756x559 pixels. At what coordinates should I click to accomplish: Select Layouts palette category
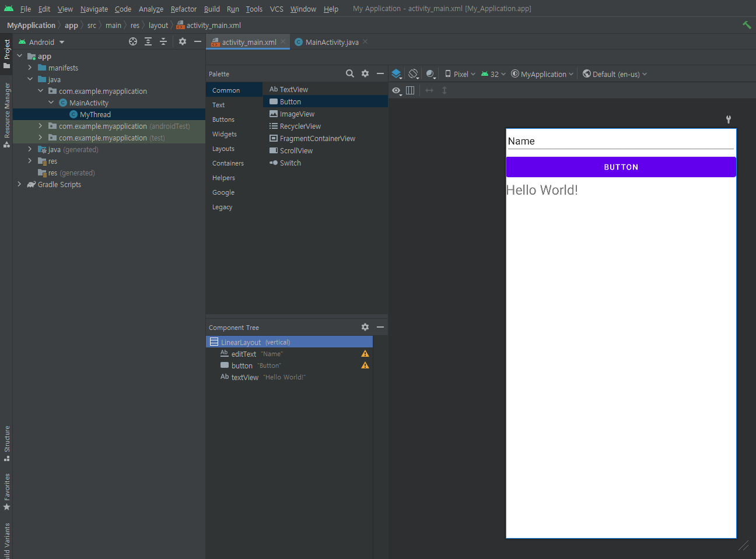tap(234, 149)
